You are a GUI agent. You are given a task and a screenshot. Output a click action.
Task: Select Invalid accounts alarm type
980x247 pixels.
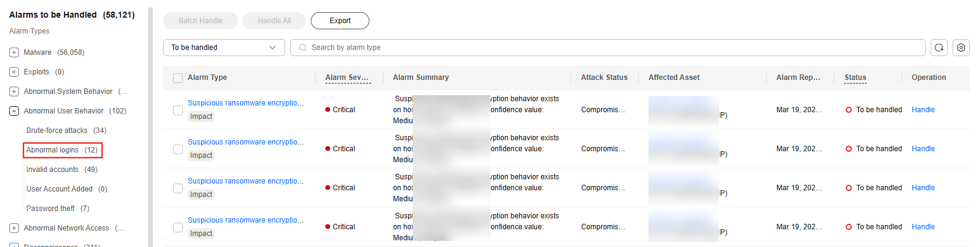[62, 170]
